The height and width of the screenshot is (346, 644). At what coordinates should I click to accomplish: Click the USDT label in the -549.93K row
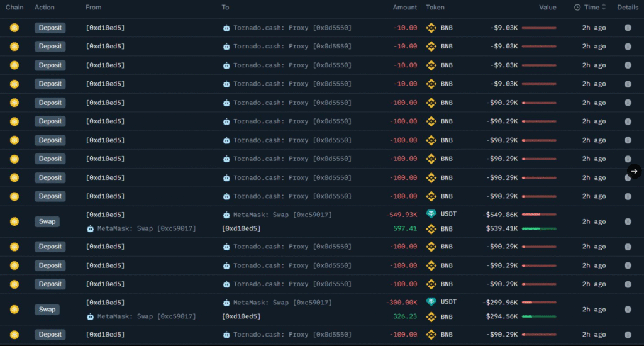click(x=448, y=214)
